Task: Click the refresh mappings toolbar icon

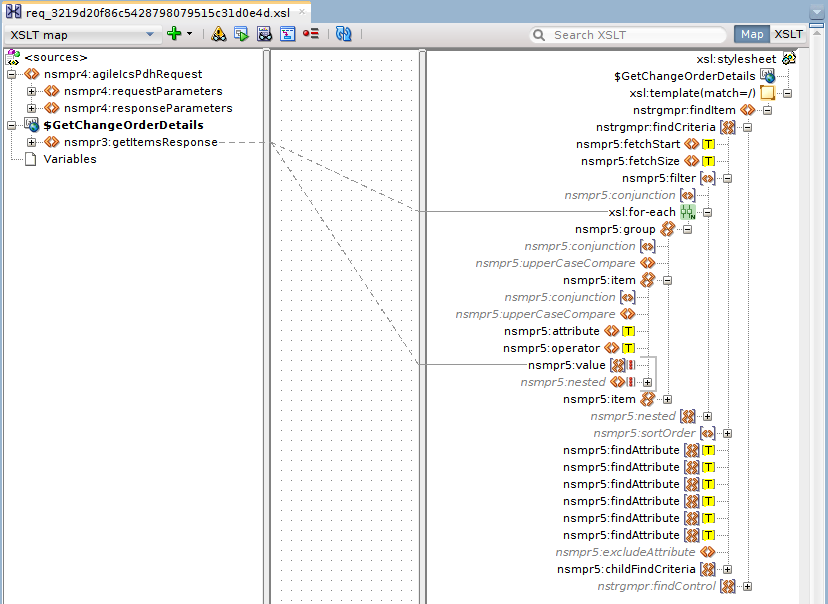Action: coord(343,33)
